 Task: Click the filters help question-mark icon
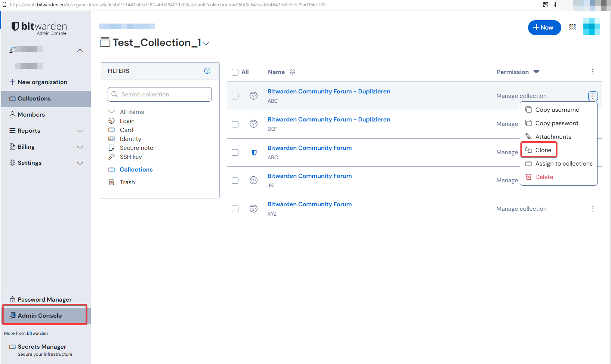(207, 71)
